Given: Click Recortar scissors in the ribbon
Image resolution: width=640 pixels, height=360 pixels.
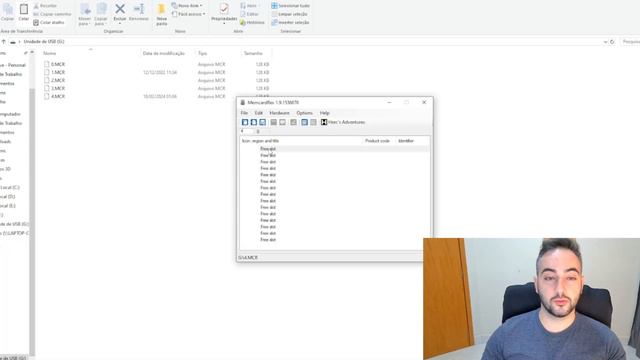Looking at the screenshot, I should pyautogui.click(x=45, y=6).
